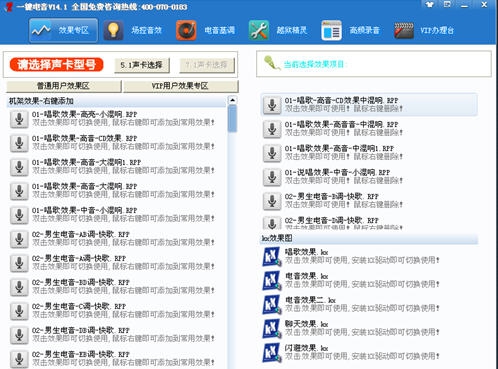Click the greyed 7.1声卡选择 button
Screen dimensions: 498x369
point(207,65)
